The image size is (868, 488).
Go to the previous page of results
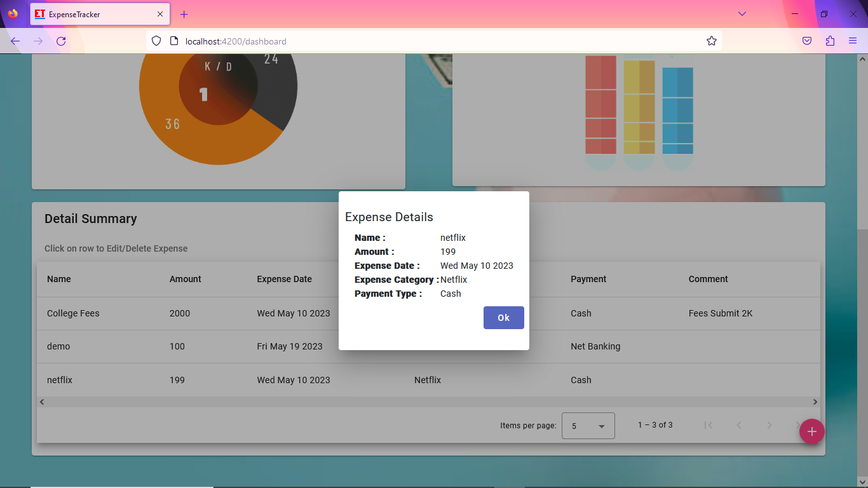pos(739,425)
